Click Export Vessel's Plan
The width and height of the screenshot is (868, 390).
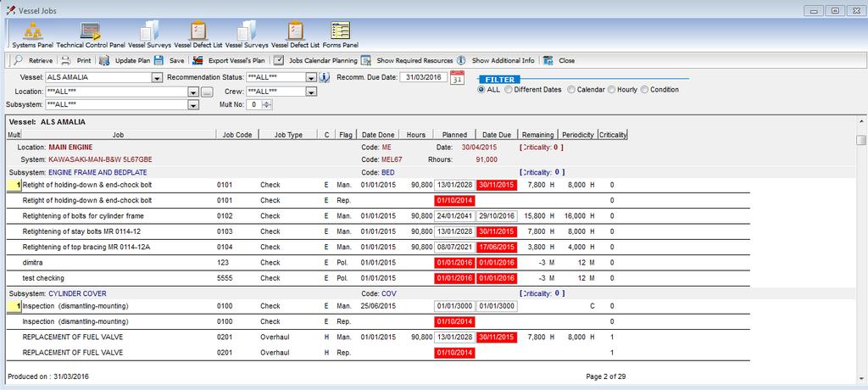[228, 60]
